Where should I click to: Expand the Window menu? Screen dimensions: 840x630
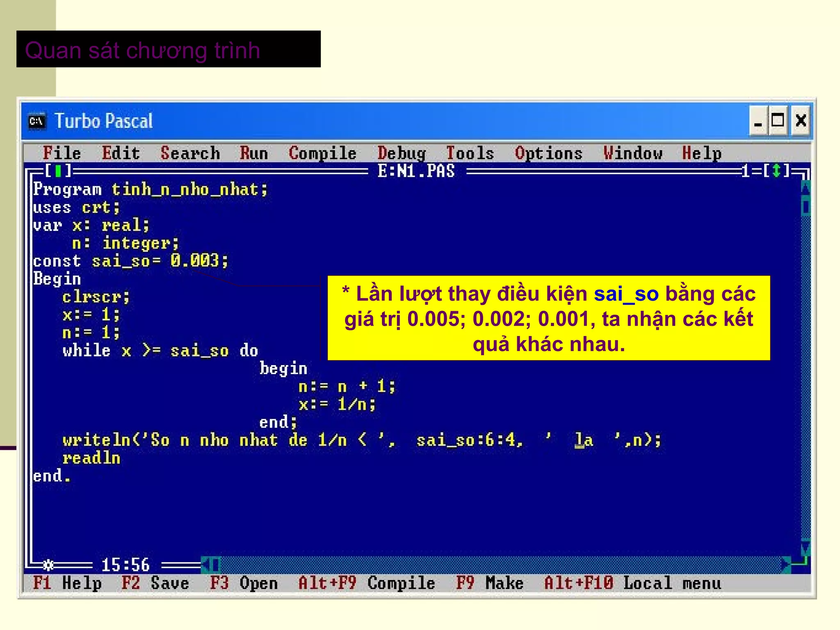tap(633, 153)
